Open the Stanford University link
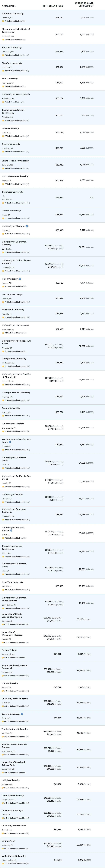Viewport: 105px width, 868px height. click(12, 63)
